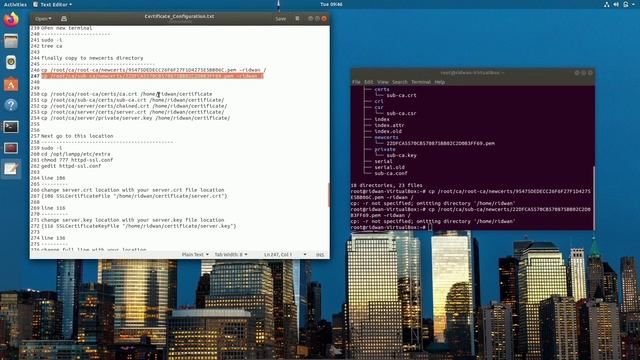Open the Files manager dock icon
Image resolution: width=640 pixels, height=360 pixels.
pos(11,41)
